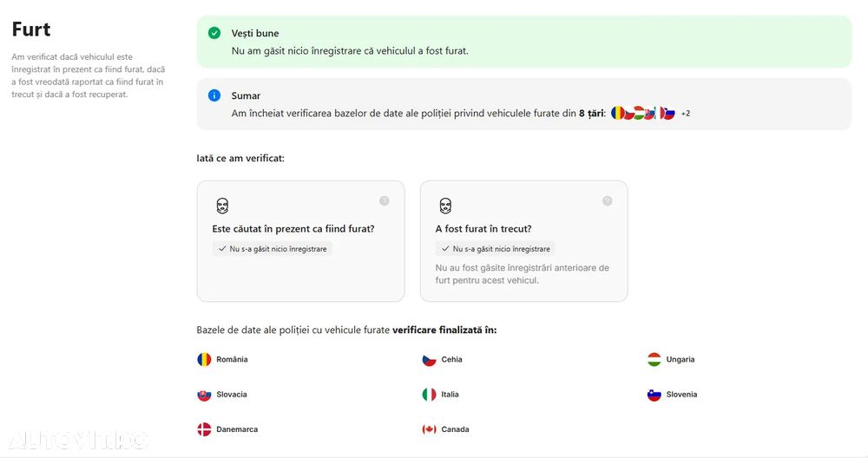Open the 'A fost furat în trecut?' card
This screenshot has height=458, width=868.
[x=523, y=241]
